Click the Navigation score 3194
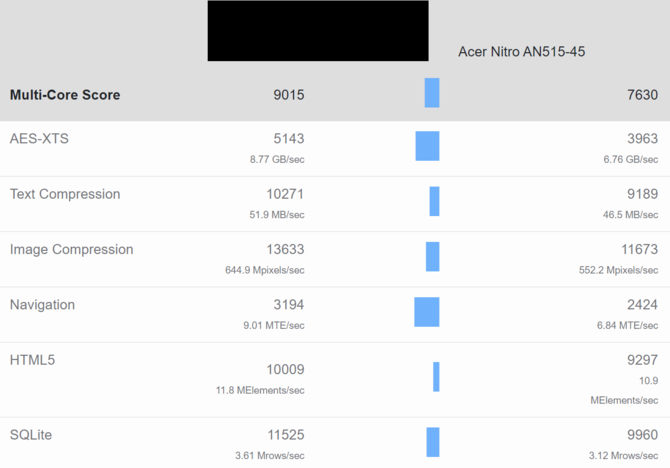Viewport: 670px width, 468px height. coord(289,305)
